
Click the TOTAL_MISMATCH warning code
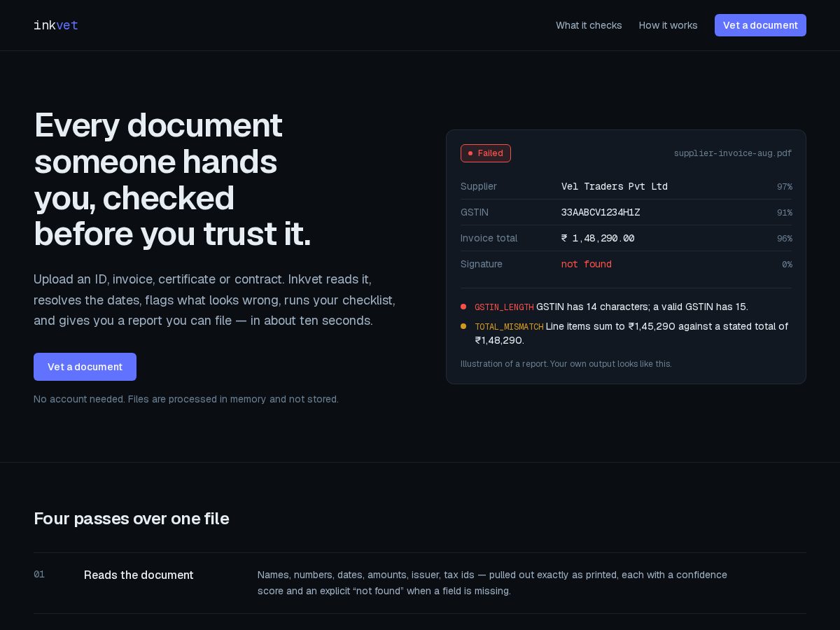[x=509, y=327]
